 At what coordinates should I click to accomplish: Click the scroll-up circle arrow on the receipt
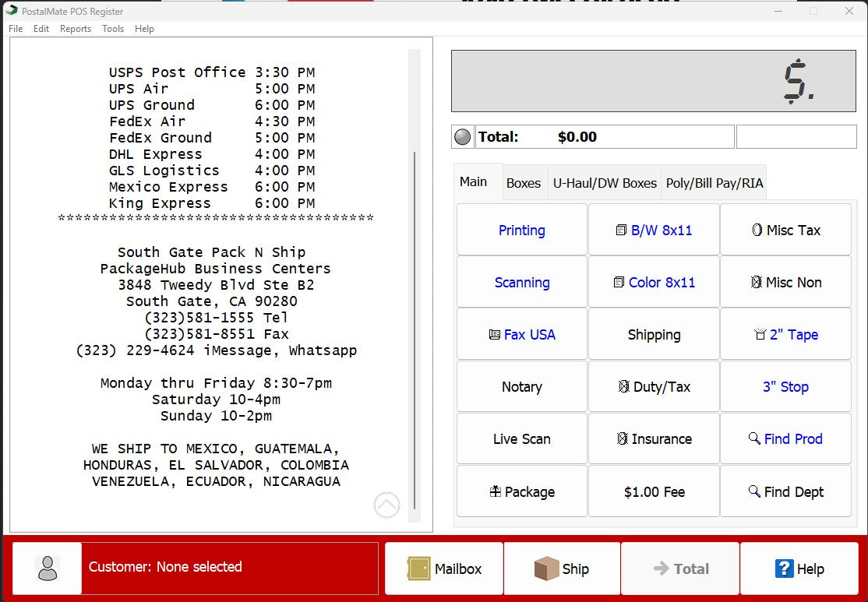387,505
